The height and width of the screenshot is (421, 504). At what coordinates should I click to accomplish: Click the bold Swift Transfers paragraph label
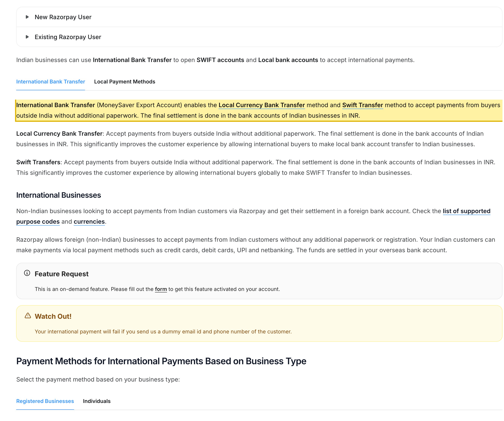click(38, 162)
